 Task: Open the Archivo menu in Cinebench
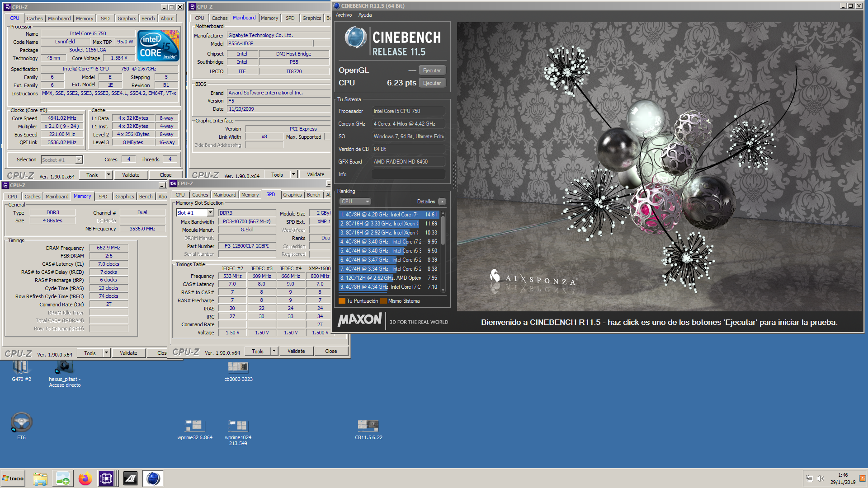tap(344, 15)
